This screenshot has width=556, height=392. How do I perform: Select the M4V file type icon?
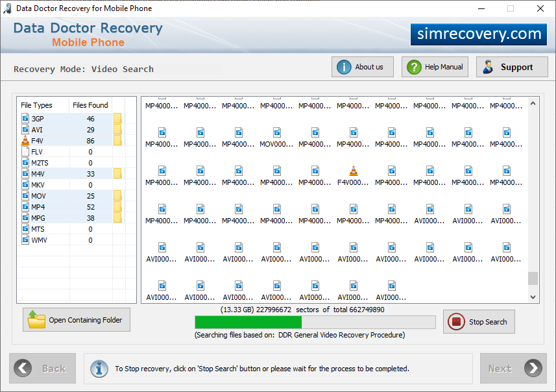click(25, 173)
